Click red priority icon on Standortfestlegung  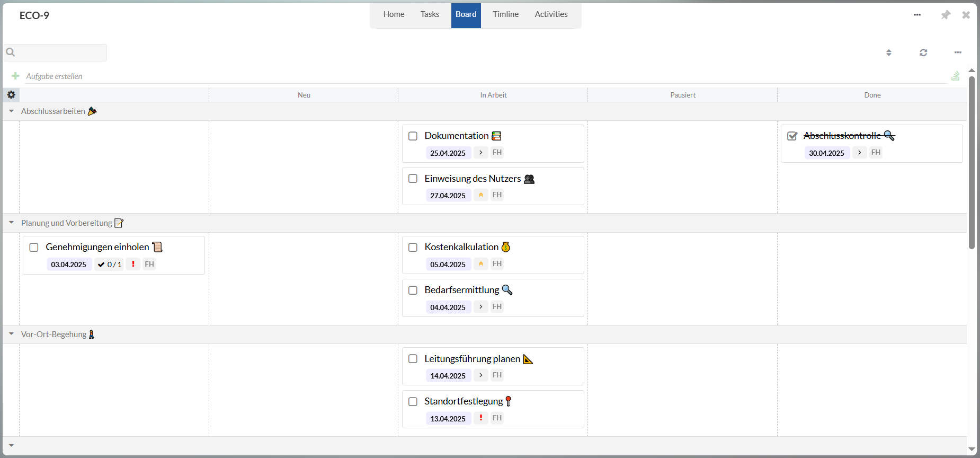pos(480,418)
